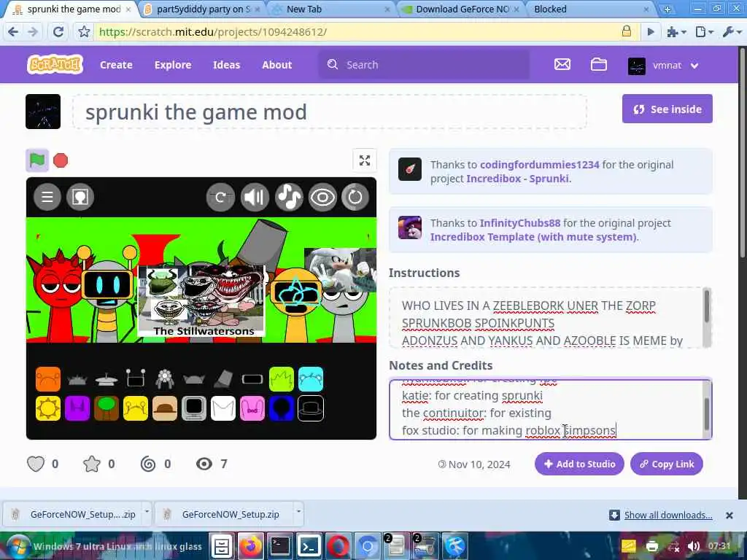Click the Scratch search field
Viewport: 747px width, 560px height.
click(x=424, y=65)
